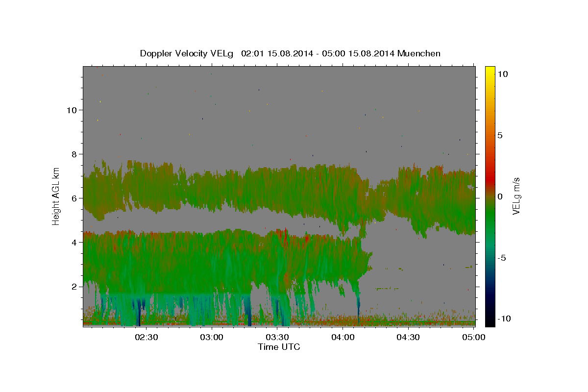Click the 'Muenchen' station name in title
The image size is (588, 392).
pos(419,53)
